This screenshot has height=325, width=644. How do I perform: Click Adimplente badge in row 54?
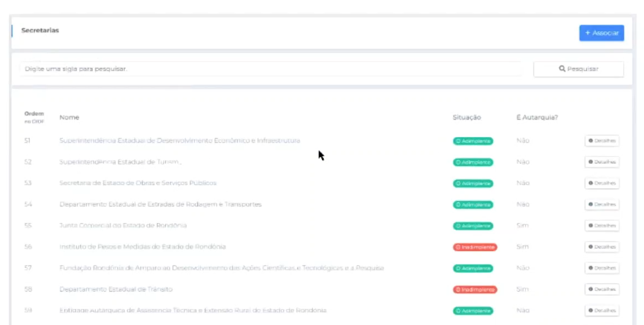point(473,204)
